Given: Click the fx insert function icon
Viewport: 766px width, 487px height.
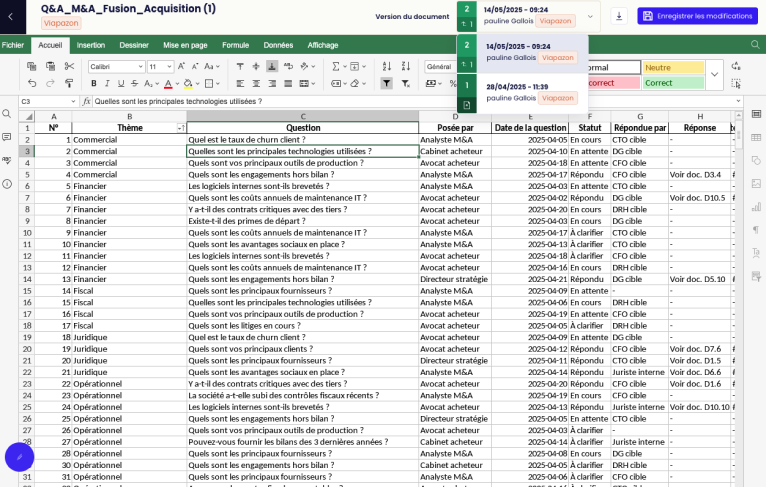Looking at the screenshot, I should pyautogui.click(x=86, y=101).
